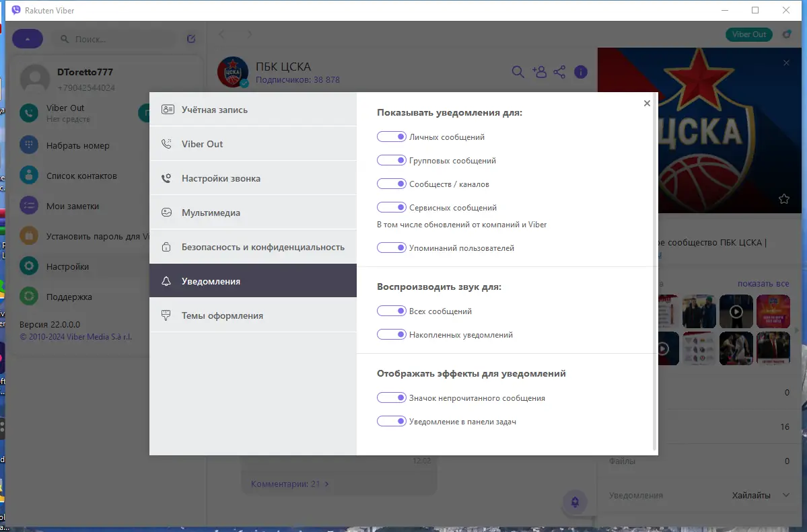
Task: Click the Viber Out button at top right
Action: point(749,34)
